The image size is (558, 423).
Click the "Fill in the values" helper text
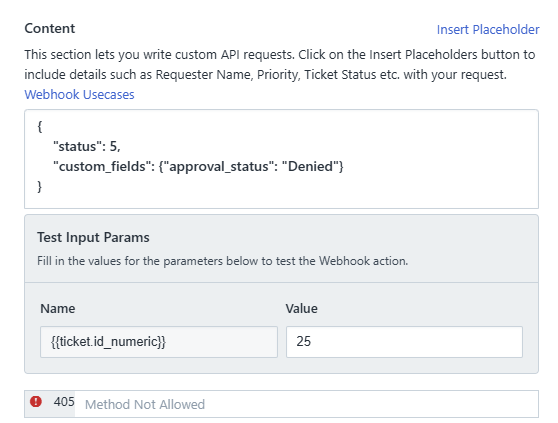[x=222, y=261]
